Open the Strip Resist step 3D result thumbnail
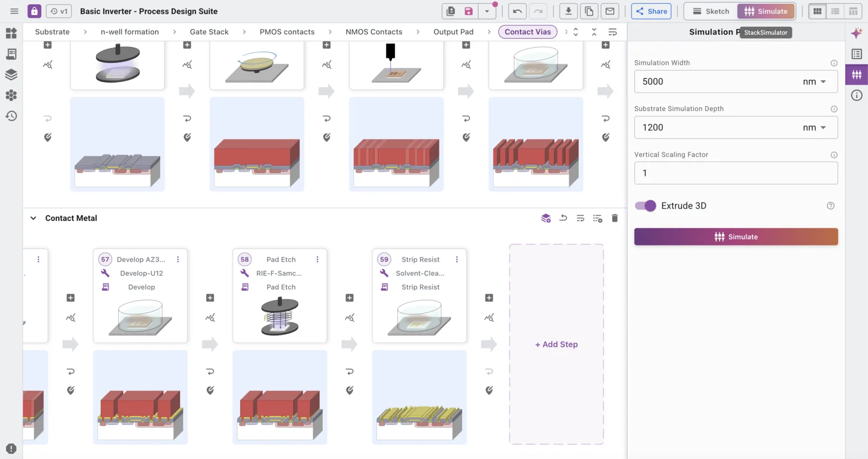 [419, 397]
